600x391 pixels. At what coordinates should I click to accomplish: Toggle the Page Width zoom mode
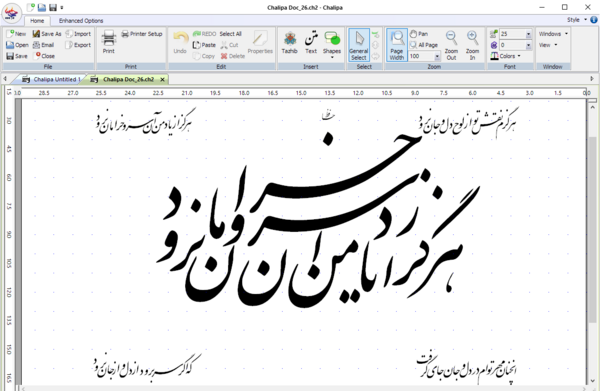click(x=397, y=45)
